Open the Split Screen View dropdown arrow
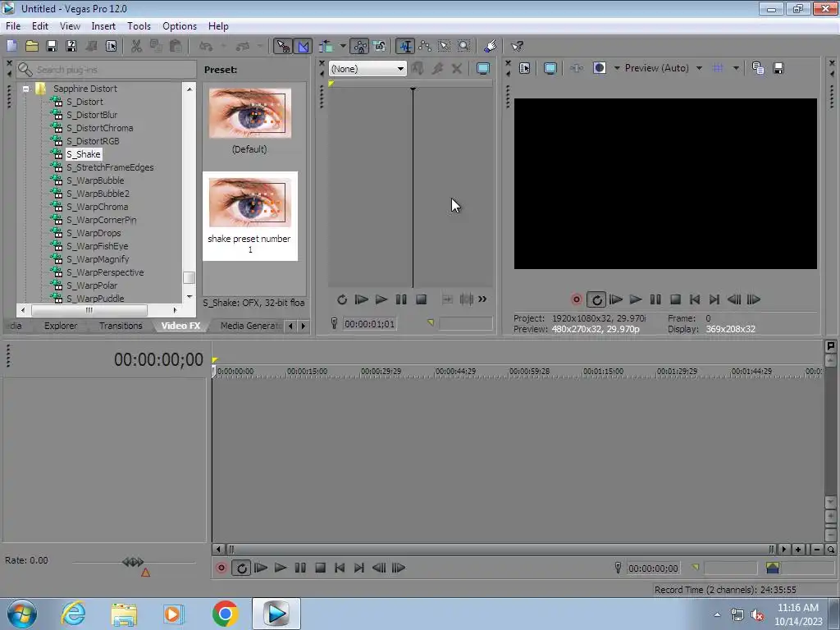The width and height of the screenshot is (840, 630). [617, 68]
